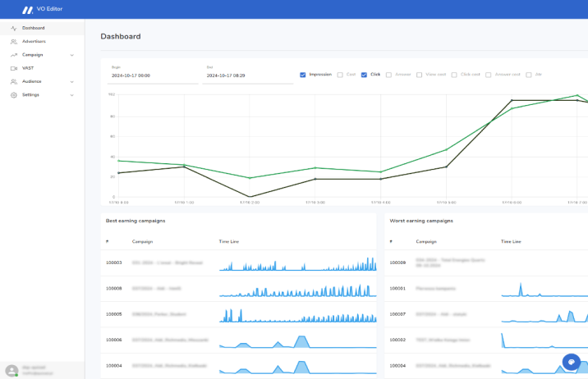This screenshot has width=588, height=379.
Task: Open the chat support bubble icon
Action: click(572, 363)
